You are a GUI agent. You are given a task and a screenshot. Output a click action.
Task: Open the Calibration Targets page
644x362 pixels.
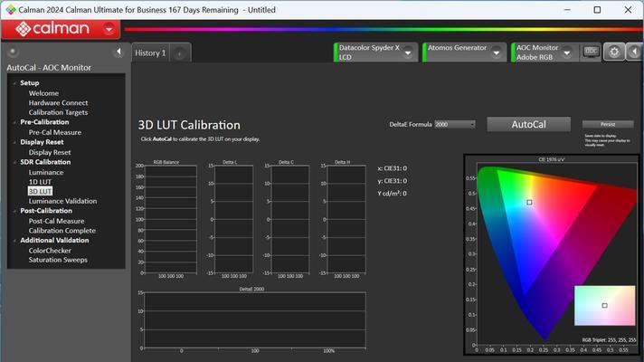pyautogui.click(x=58, y=112)
